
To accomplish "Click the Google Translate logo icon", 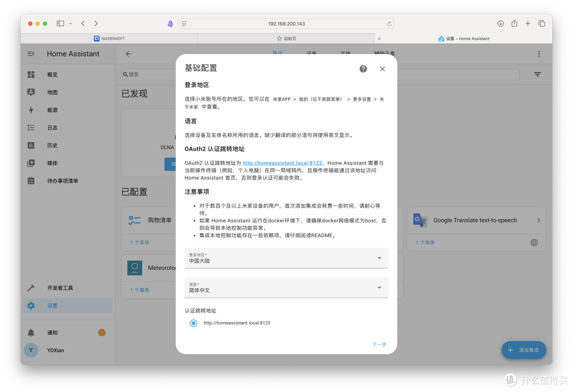I will click(x=420, y=220).
